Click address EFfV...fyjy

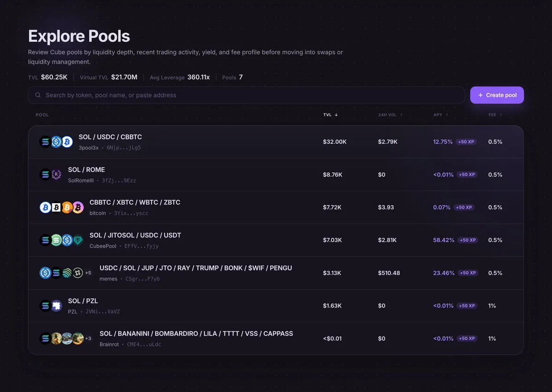point(142,246)
